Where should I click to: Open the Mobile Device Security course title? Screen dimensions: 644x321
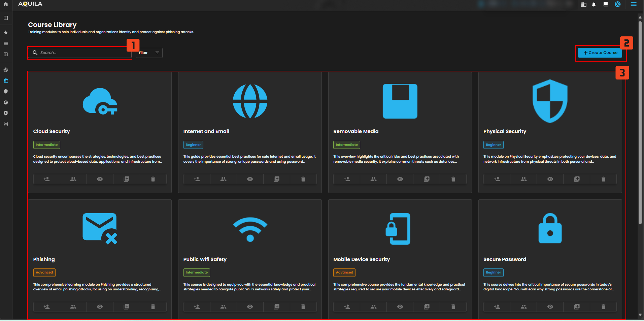click(x=361, y=259)
